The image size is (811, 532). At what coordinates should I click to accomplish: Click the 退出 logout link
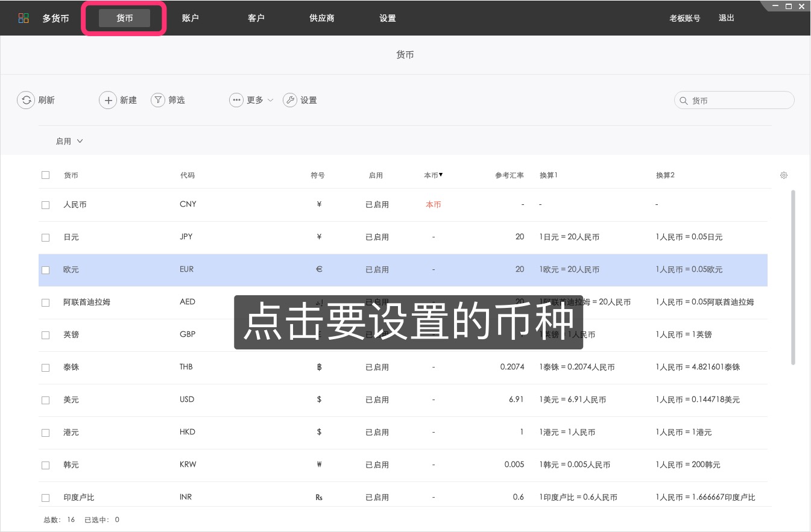(x=727, y=18)
